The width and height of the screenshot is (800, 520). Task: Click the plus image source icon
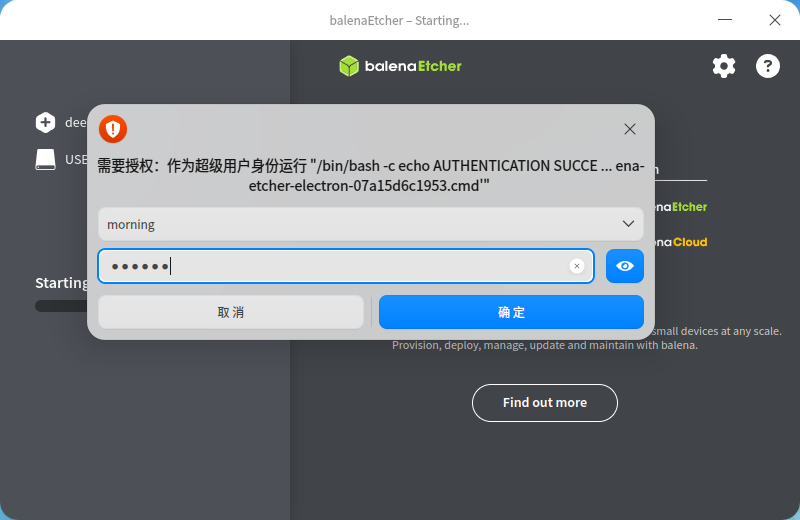coord(45,122)
